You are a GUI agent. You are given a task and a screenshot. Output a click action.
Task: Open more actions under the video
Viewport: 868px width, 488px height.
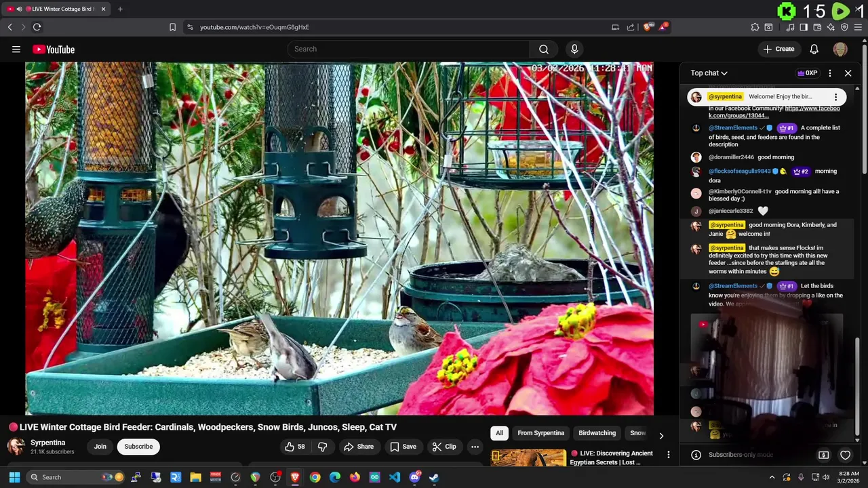[x=475, y=447]
